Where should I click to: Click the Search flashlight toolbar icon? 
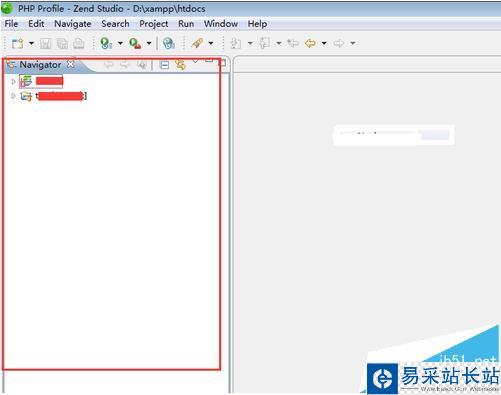197,43
